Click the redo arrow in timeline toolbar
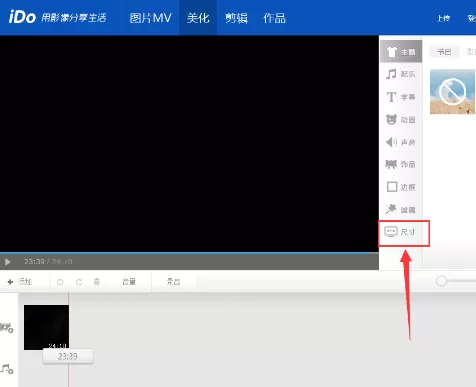 pos(79,282)
